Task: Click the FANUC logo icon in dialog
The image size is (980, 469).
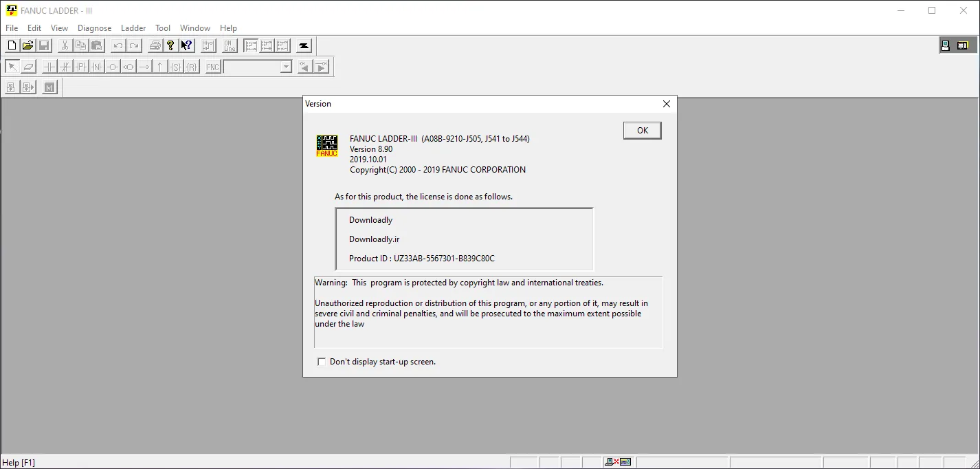Action: point(327,146)
